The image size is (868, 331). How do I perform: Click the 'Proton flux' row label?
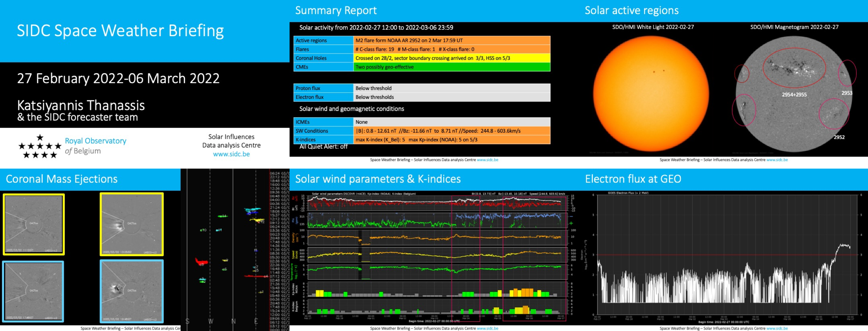pyautogui.click(x=323, y=88)
